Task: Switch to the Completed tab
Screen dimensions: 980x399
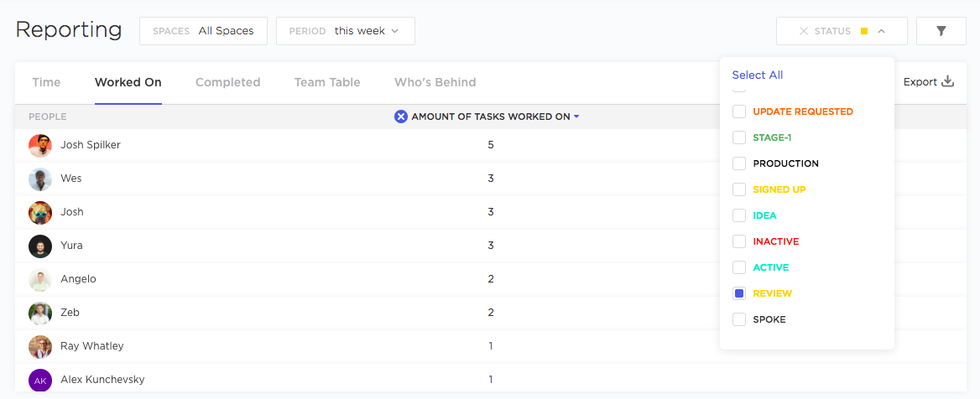Action: point(227,82)
